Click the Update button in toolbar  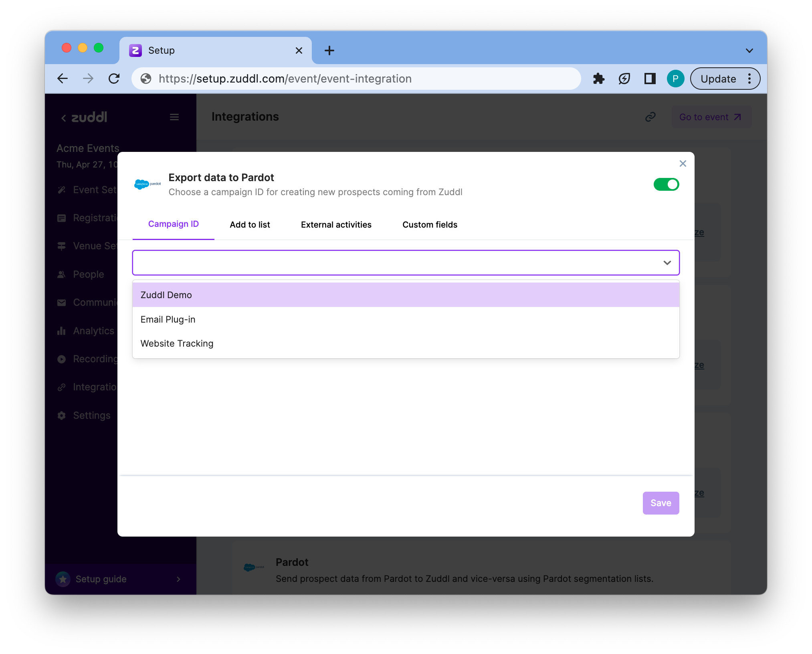click(718, 79)
